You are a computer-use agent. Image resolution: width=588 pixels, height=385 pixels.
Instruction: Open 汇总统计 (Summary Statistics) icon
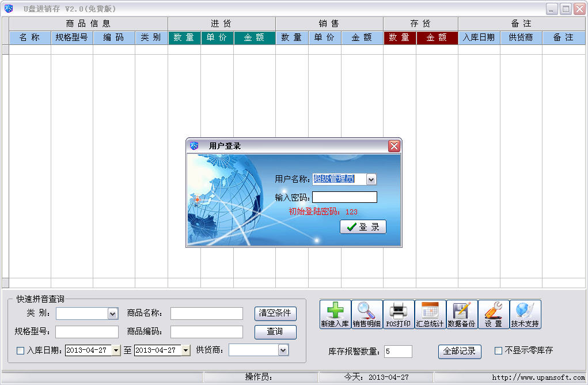coord(430,314)
